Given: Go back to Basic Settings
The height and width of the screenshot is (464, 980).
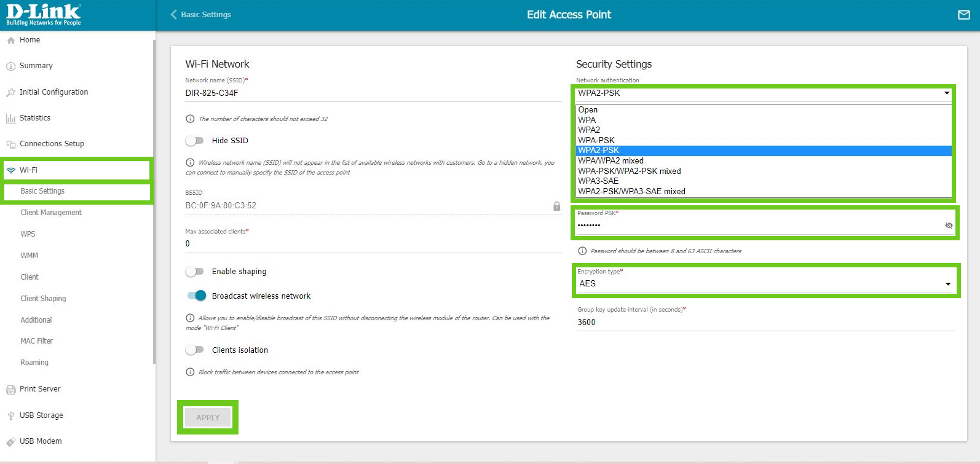Looking at the screenshot, I should tap(200, 15).
